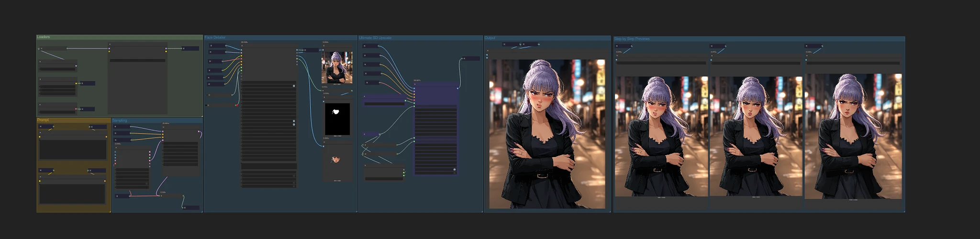Image resolution: width=980 pixels, height=239 pixels.
Task: Toggle the topmost switch in the Face Detailer node
Action: tap(294, 86)
